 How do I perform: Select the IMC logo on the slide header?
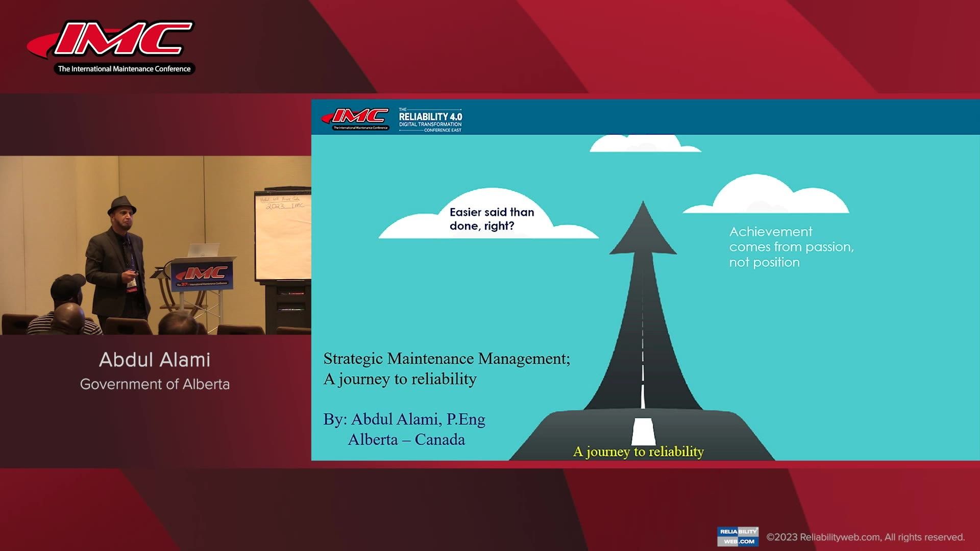[357, 116]
